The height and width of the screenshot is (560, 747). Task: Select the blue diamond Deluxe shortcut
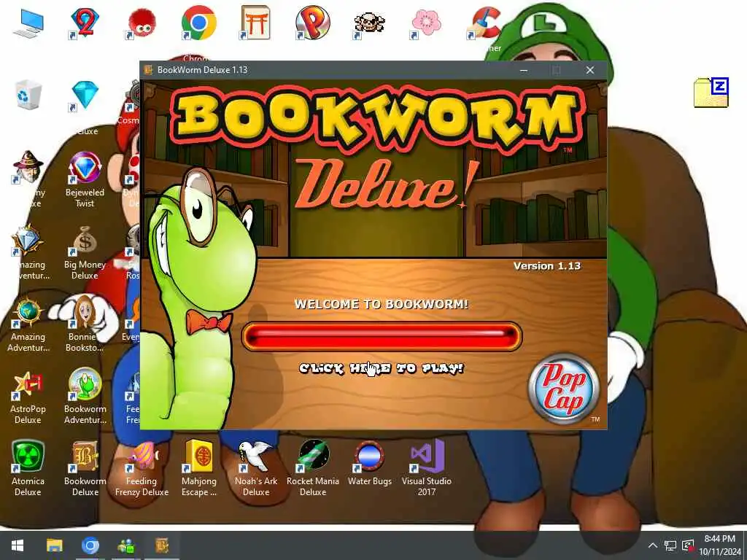pos(85,97)
